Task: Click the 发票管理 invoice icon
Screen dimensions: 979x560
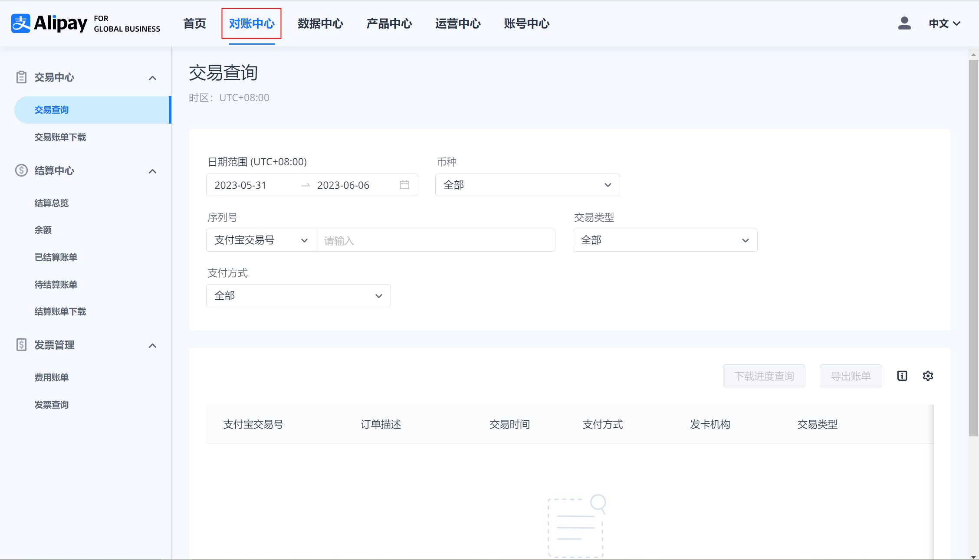Action: [x=21, y=345]
